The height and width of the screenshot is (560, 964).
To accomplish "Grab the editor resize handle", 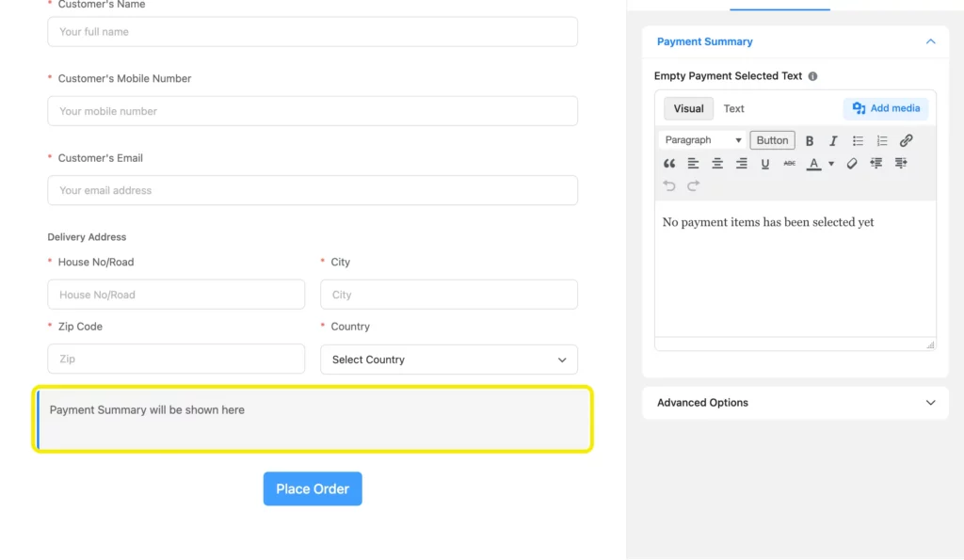I will (x=930, y=344).
